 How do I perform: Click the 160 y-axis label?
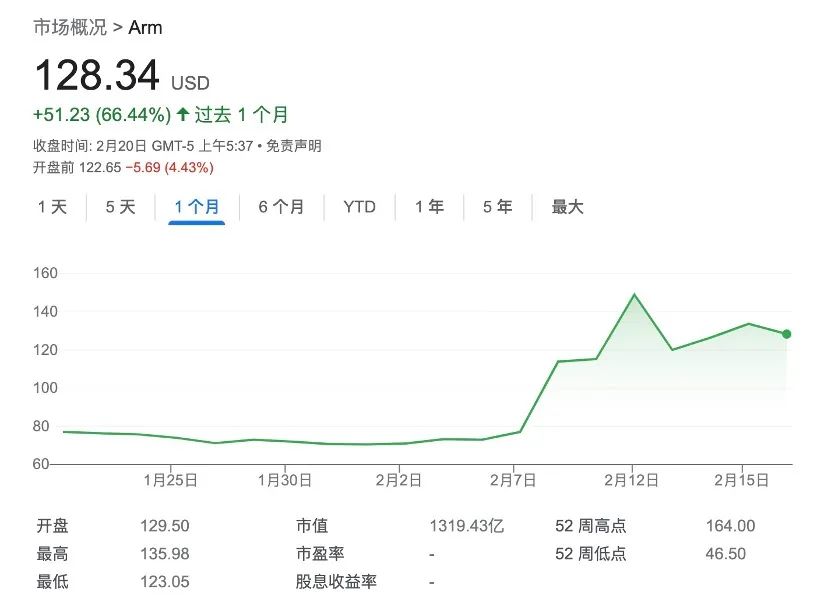tap(45, 273)
